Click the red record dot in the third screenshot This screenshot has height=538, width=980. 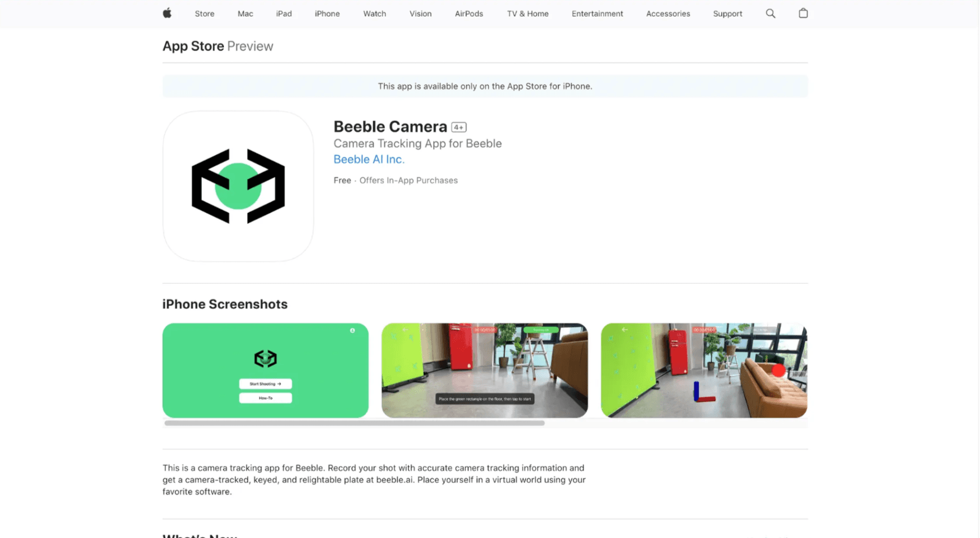tap(779, 370)
